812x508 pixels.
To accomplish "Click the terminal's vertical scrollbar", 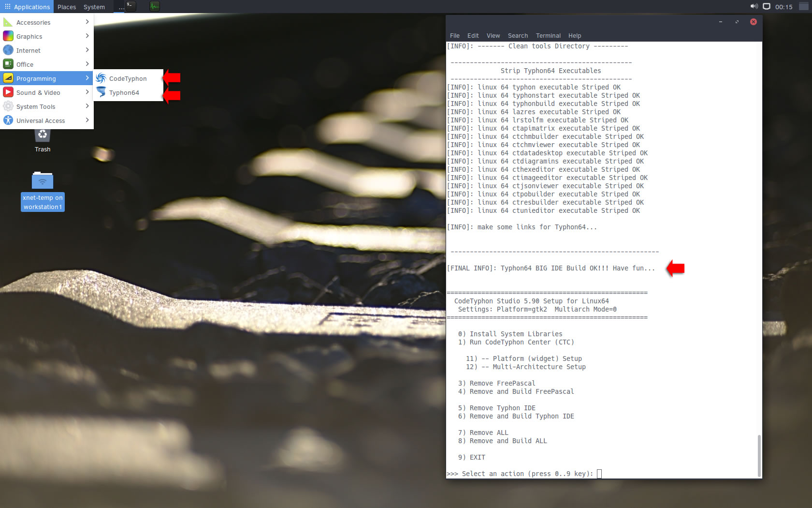I will pos(759,455).
